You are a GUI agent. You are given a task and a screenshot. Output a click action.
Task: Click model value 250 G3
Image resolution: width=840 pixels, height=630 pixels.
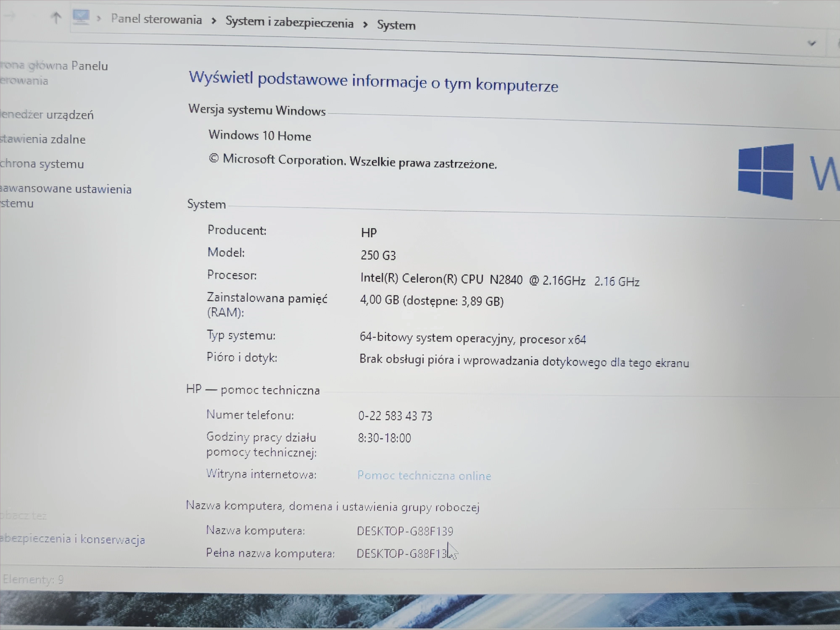tap(378, 255)
